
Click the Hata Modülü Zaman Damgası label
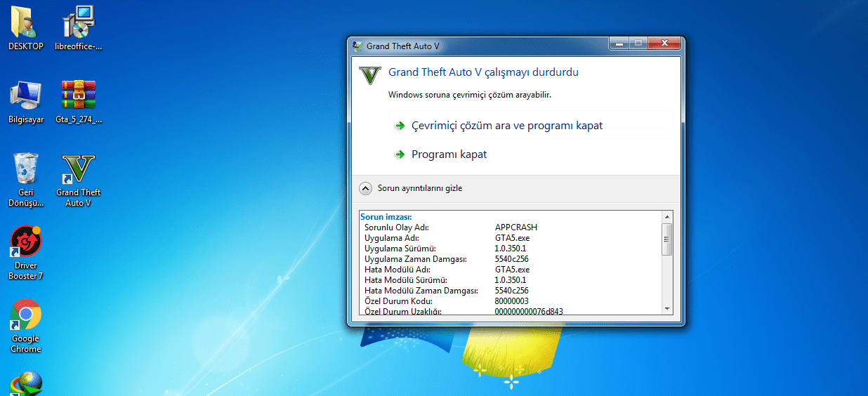pyautogui.click(x=421, y=291)
